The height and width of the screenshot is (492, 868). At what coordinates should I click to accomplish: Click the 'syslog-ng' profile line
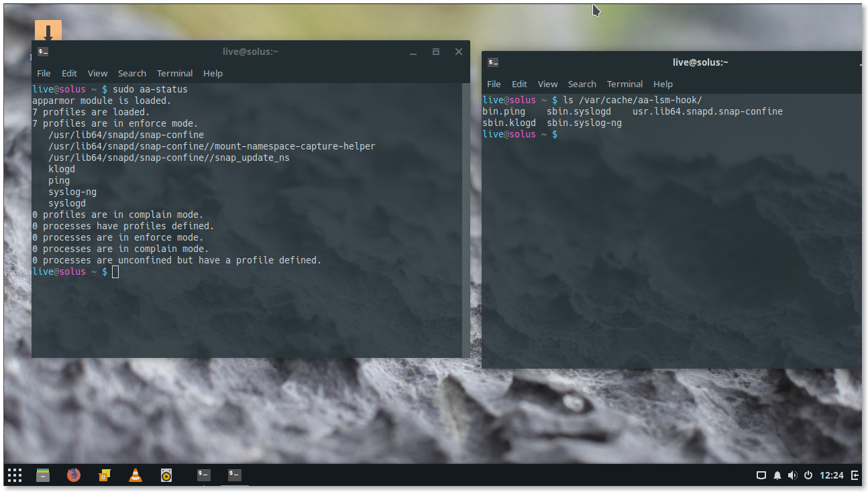pyautogui.click(x=72, y=192)
